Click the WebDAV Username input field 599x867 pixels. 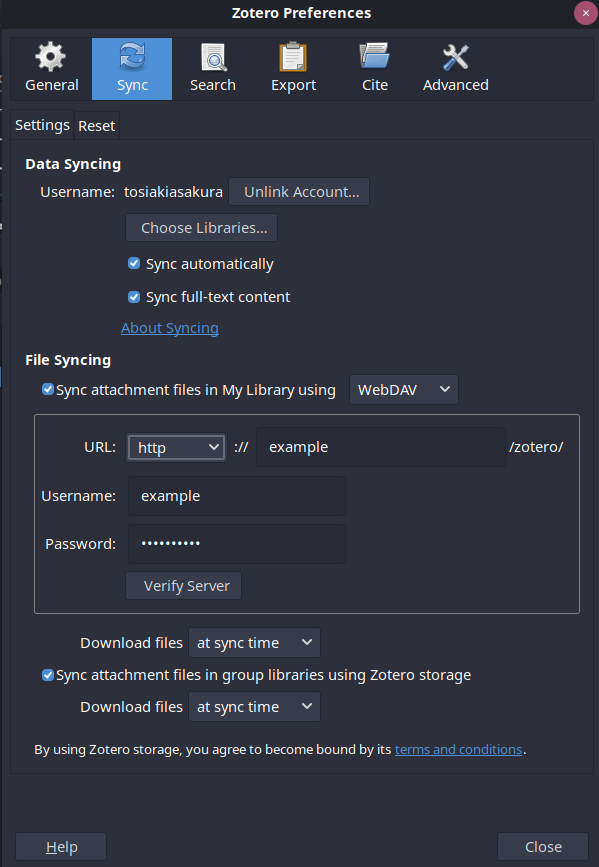pos(237,496)
